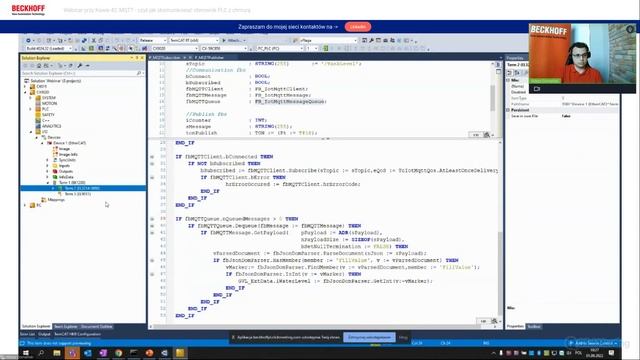Open the TwinCAT RT (x64) platform dropdown

(x=194, y=40)
